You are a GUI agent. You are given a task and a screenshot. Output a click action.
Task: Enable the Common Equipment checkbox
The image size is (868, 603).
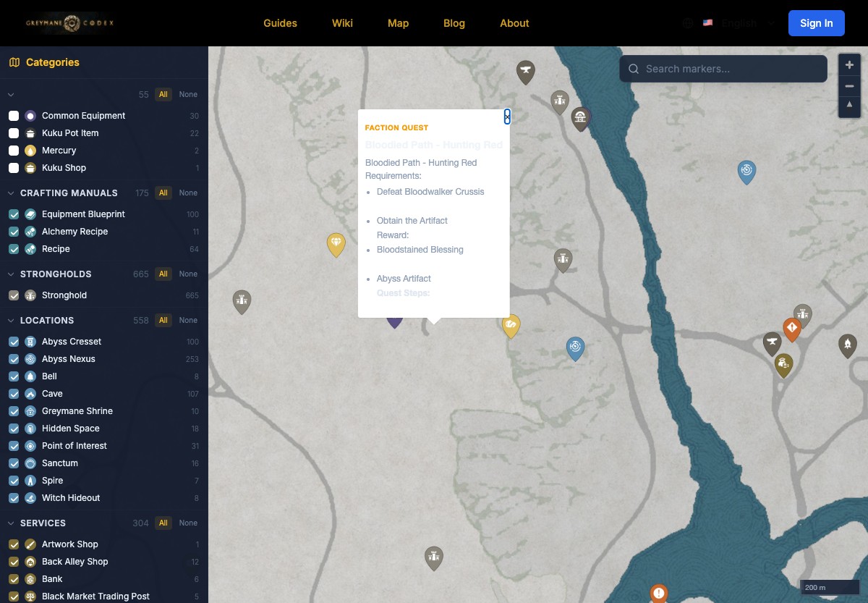pyautogui.click(x=14, y=116)
